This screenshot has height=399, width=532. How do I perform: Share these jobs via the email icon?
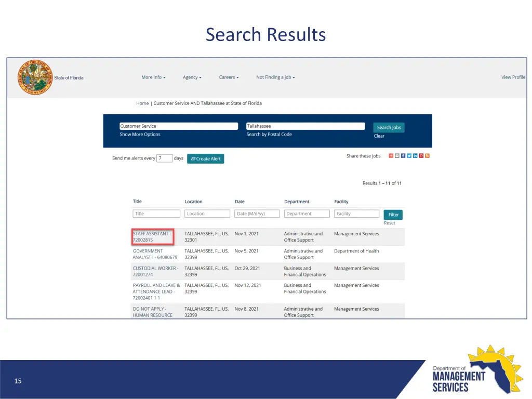(397, 156)
